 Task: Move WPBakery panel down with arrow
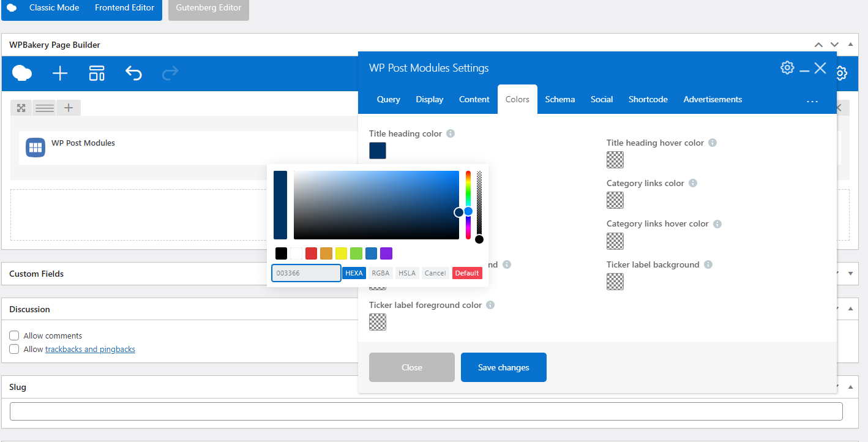pyautogui.click(x=834, y=45)
